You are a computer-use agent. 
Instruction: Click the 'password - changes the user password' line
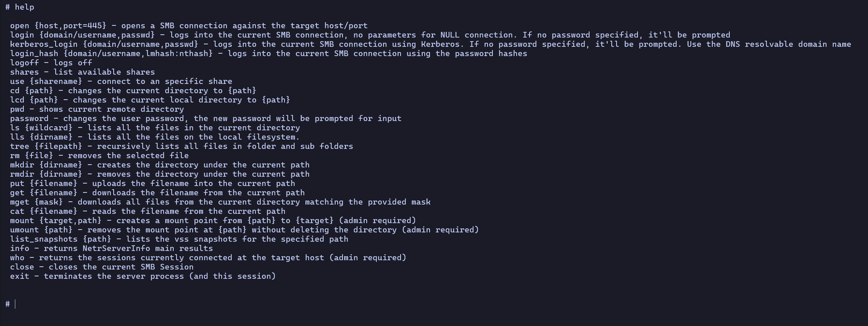pyautogui.click(x=206, y=119)
